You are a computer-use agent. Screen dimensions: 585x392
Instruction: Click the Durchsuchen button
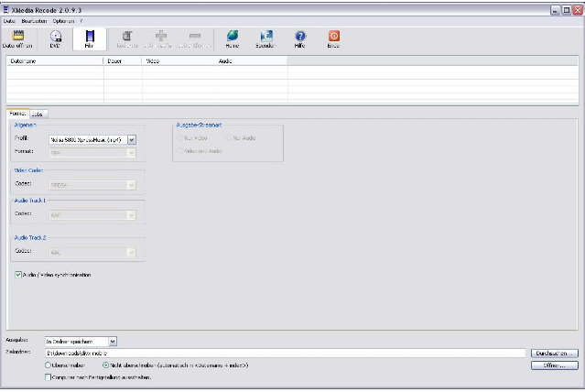click(x=555, y=354)
